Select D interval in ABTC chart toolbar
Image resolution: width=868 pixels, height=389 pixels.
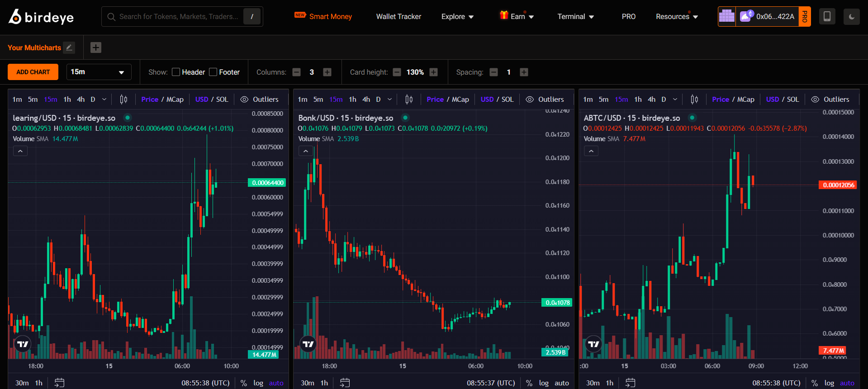pos(664,100)
